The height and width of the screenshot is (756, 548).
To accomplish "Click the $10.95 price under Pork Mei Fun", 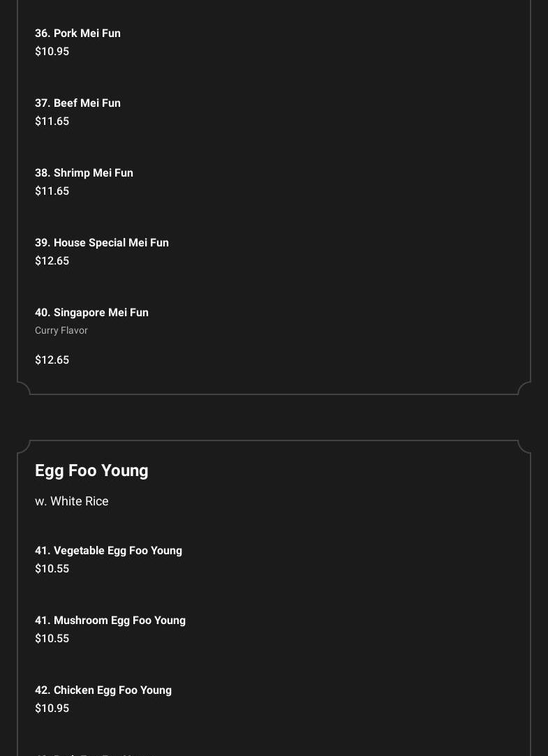I will click(52, 52).
